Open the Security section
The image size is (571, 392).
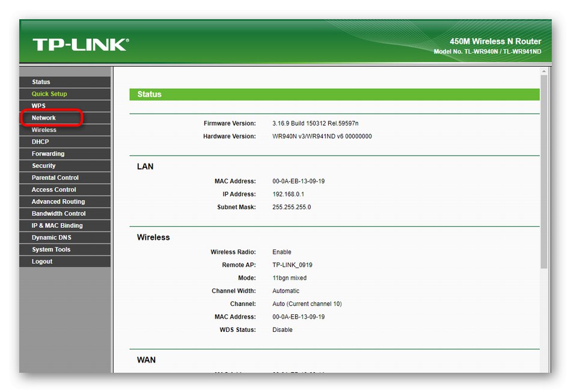click(43, 165)
